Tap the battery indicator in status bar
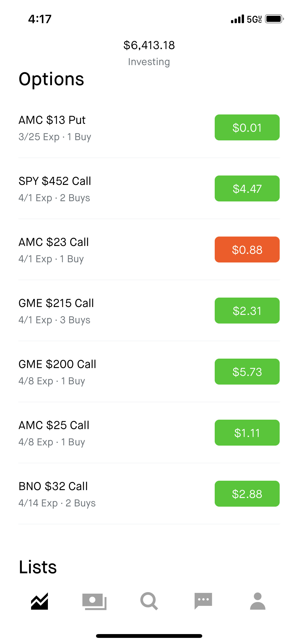The height and width of the screenshot is (644, 298). pyautogui.click(x=274, y=19)
